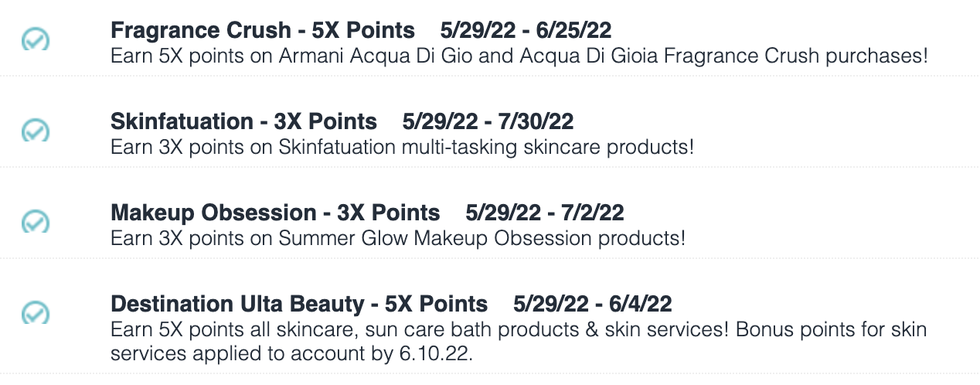Viewport: 980px width, 385px height.
Task: Select the Makeup Obsession offer name
Action: coord(214,213)
